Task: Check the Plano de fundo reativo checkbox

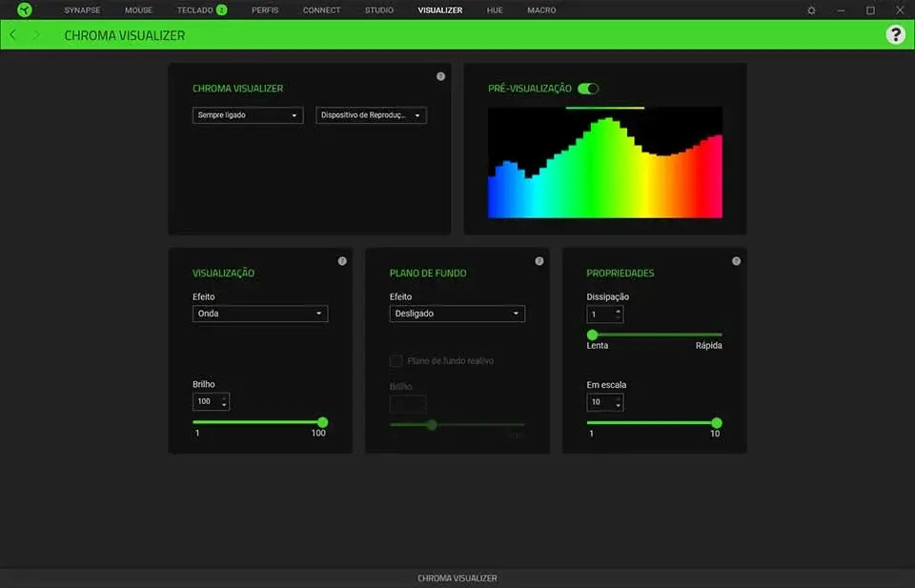Action: 396,361
